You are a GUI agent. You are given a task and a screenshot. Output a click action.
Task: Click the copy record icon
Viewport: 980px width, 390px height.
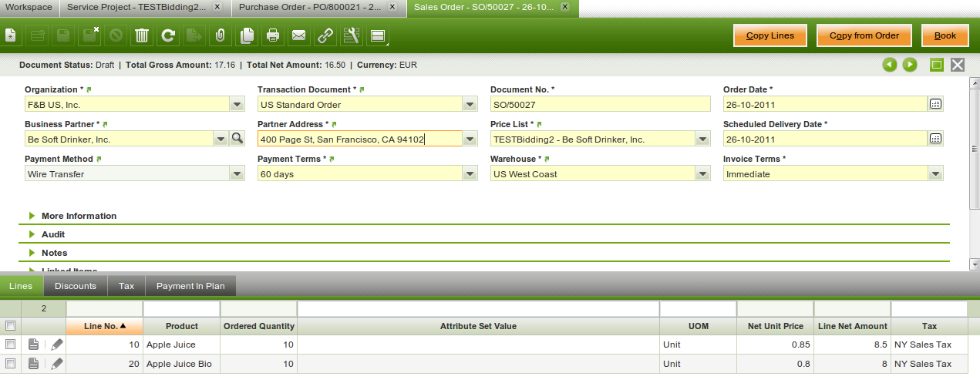point(247,35)
